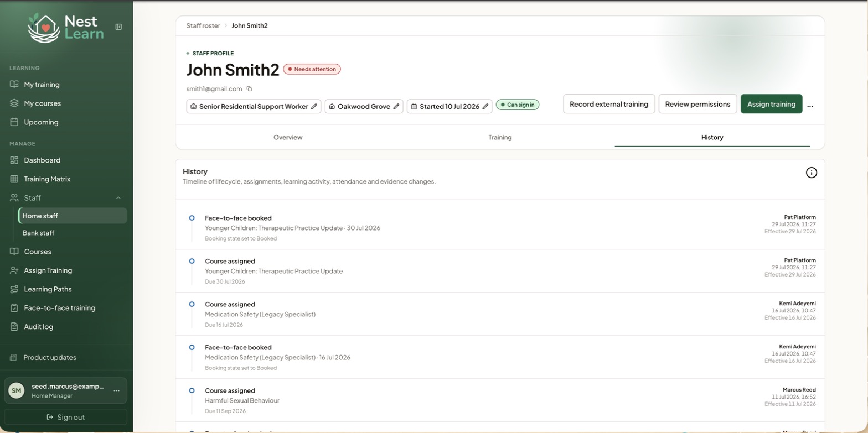868x433 pixels.
Task: Click Record external training button
Action: point(609,104)
